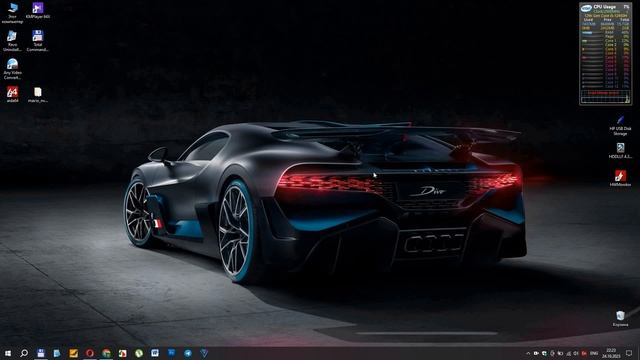Image resolution: width=640 pixels, height=360 pixels.
Task: Switch to Total Commander floppy icon in taskbar
Action: click(x=40, y=353)
